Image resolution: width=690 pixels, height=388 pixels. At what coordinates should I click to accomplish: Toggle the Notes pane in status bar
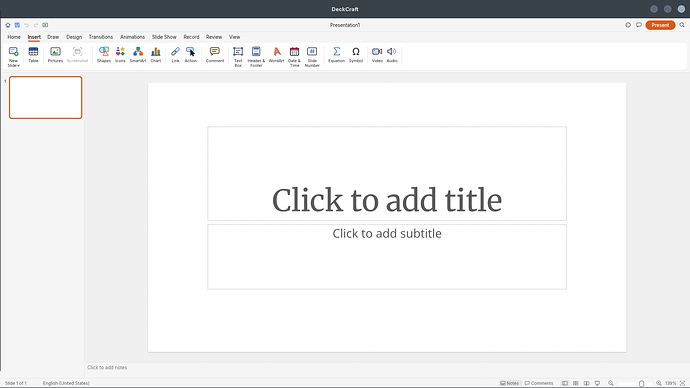tap(510, 383)
